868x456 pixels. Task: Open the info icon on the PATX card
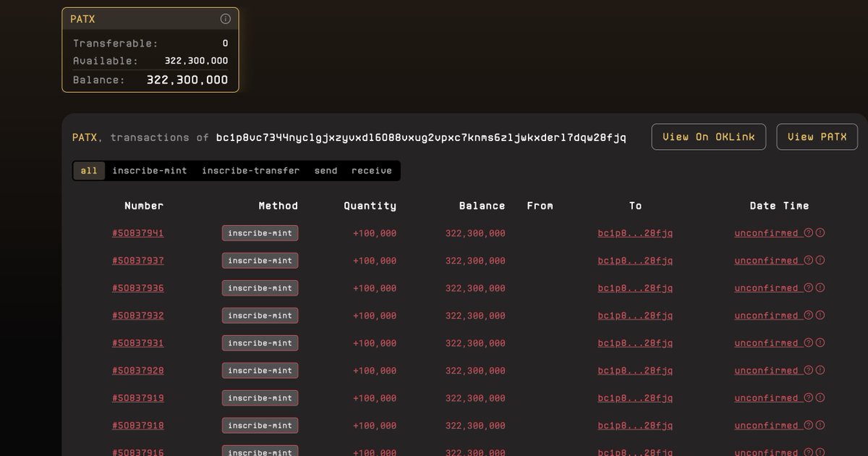pos(225,20)
